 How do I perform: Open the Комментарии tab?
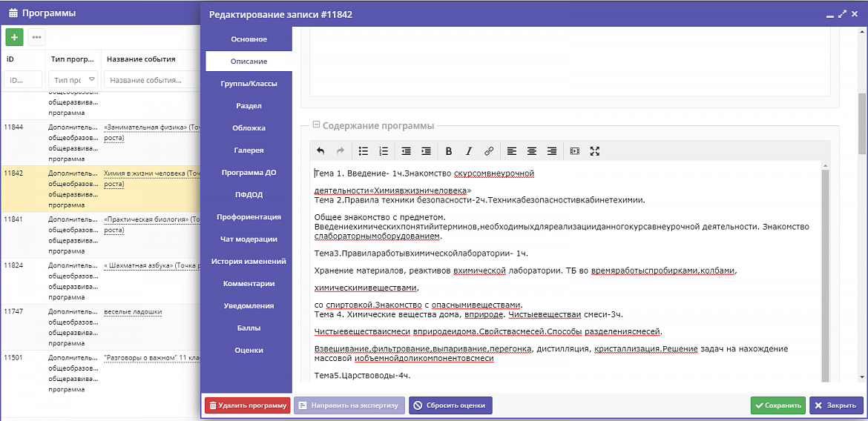click(x=249, y=283)
